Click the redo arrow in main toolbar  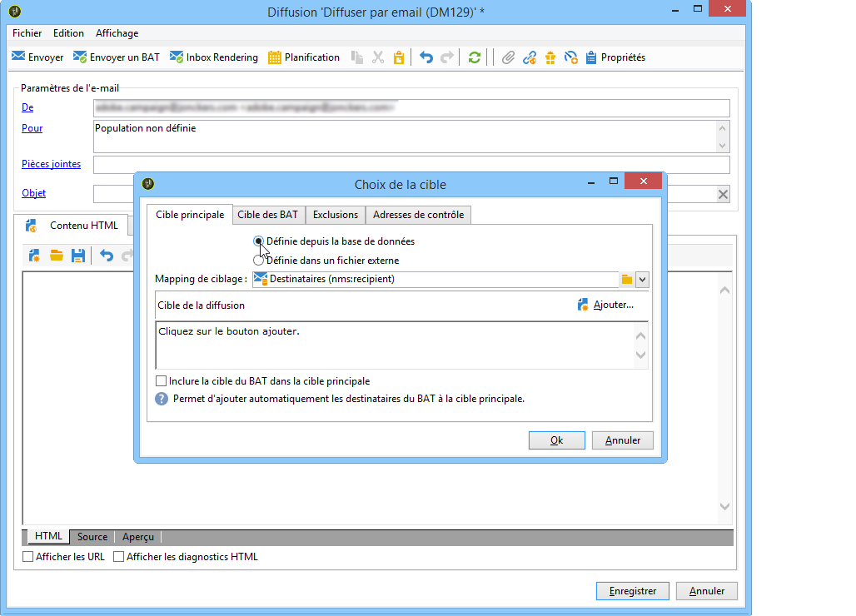447,57
